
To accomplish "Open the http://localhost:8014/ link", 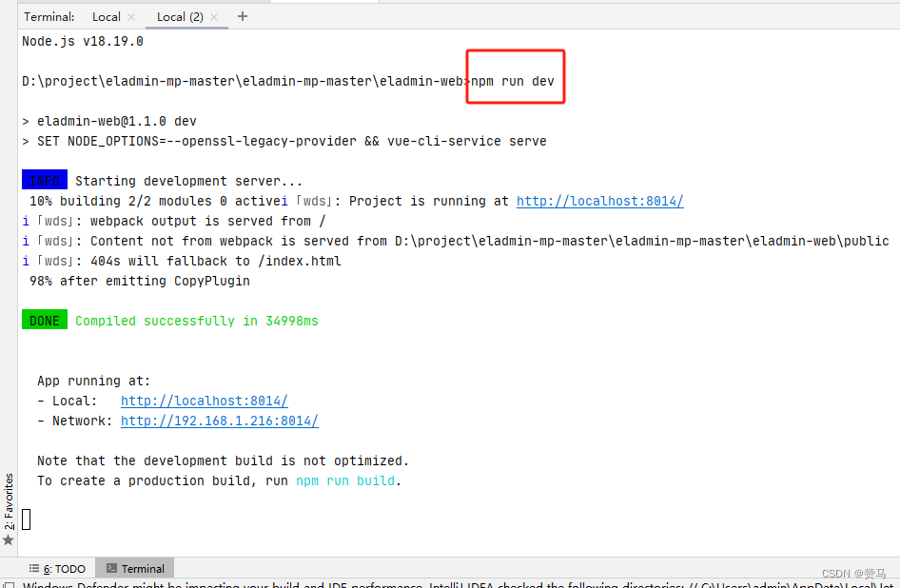I will click(x=203, y=401).
